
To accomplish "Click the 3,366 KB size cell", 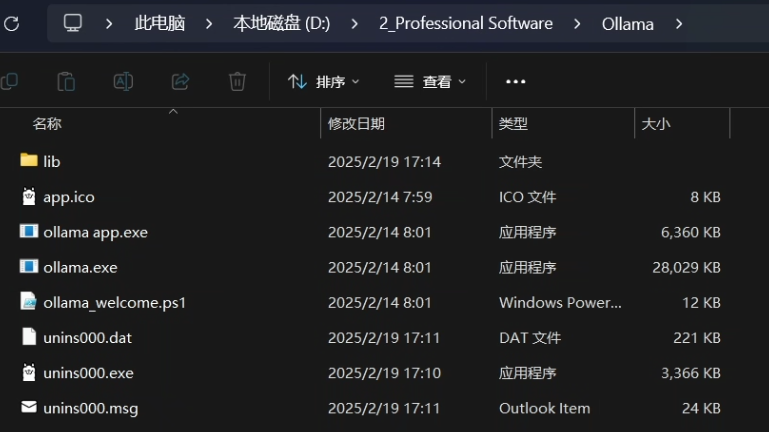I will coord(691,373).
